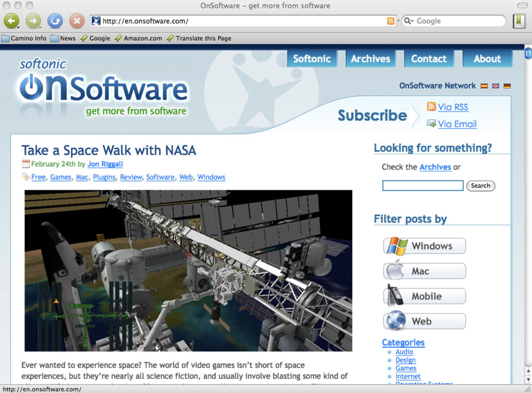532x393 pixels.
Task: Click the Search button in sidebar
Action: tap(480, 186)
